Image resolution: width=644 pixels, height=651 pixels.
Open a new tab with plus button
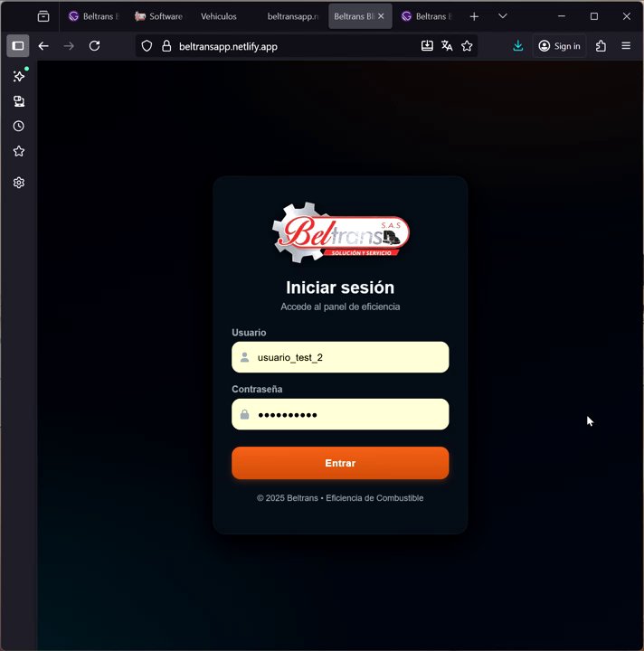coord(474,16)
